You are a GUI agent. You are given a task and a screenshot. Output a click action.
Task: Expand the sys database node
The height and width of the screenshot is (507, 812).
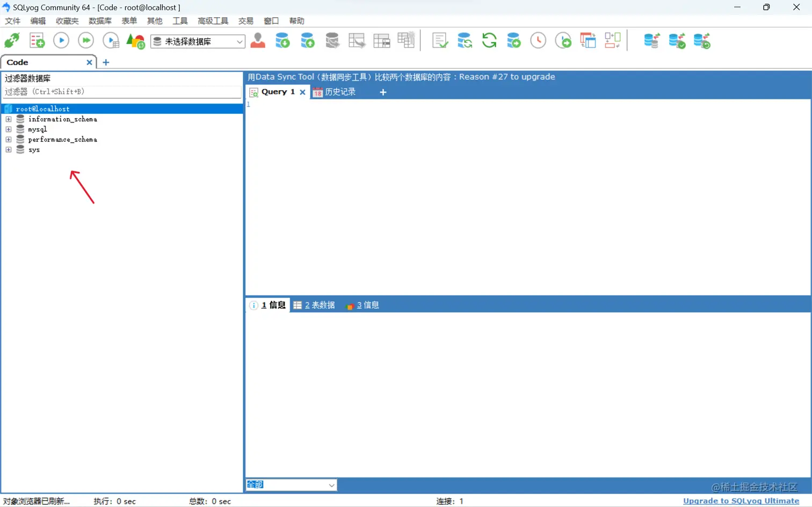(x=9, y=150)
